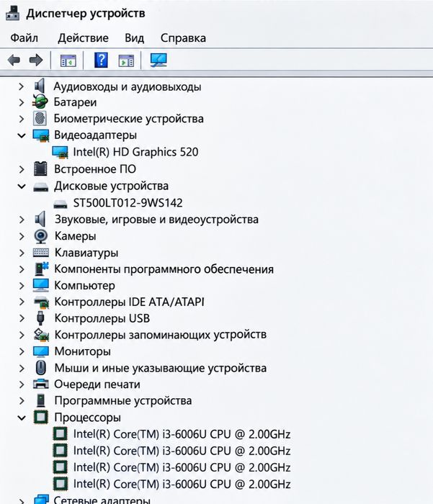The height and width of the screenshot is (504, 433).
Task: Click the action pane toolbar icon
Action: (126, 60)
